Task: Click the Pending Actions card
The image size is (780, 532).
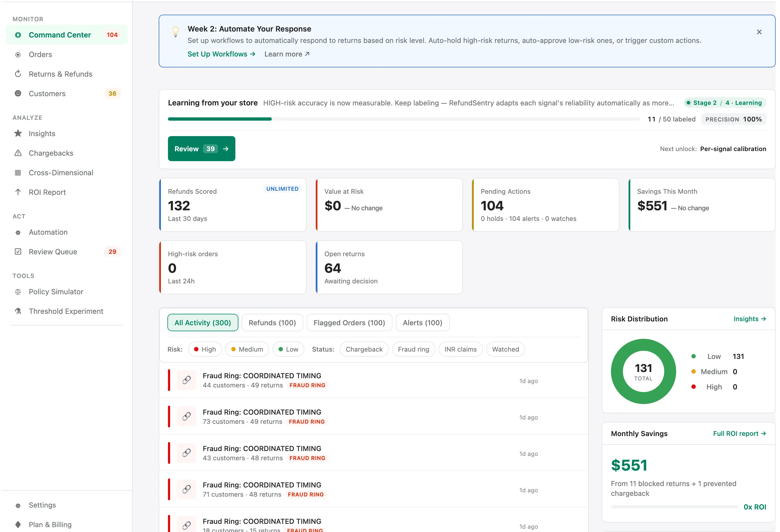Action: 545,205
